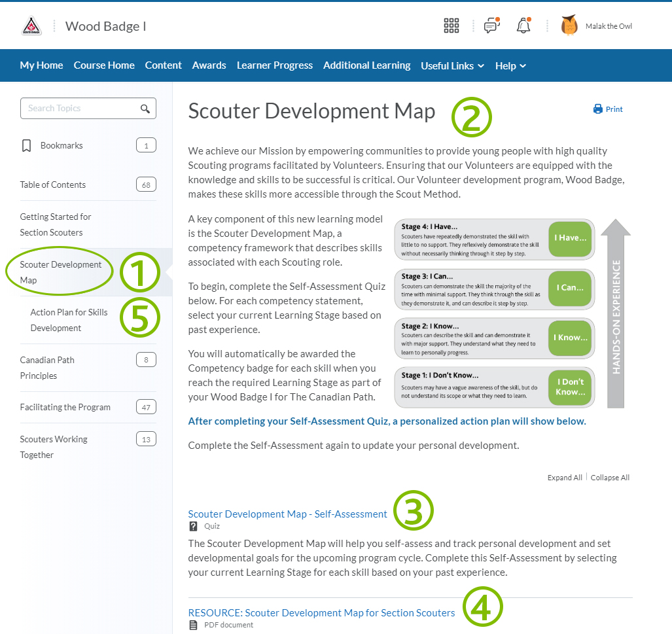This screenshot has height=634, width=672.
Task: View Learner Progress
Action: coord(275,65)
